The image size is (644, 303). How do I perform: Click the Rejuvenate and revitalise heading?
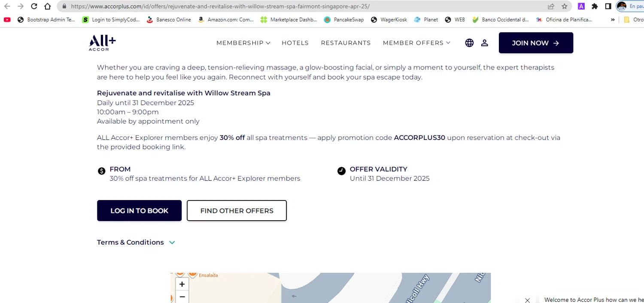(x=184, y=93)
